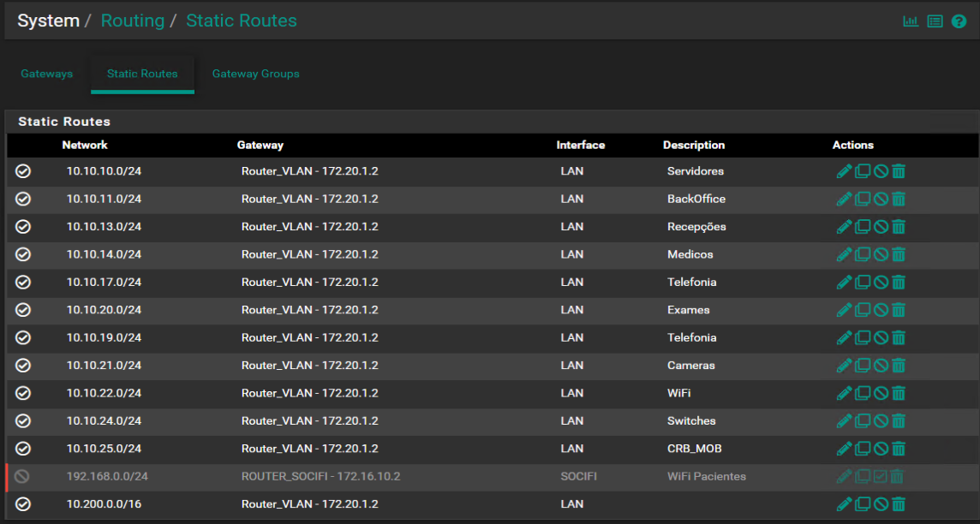Edit the CRB_MOB route entry
Viewport: 980px width, 524px height.
tap(844, 449)
